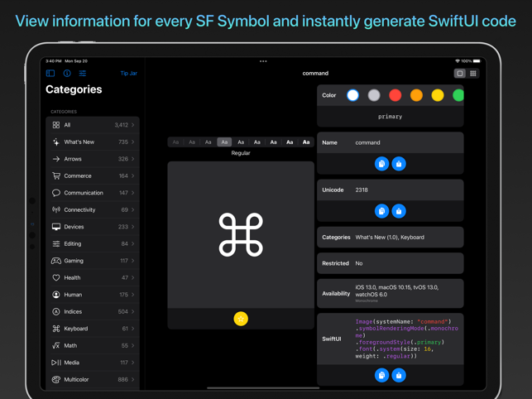532x399 pixels.
Task: Open the Gaming controller icon
Action: pyautogui.click(x=56, y=261)
